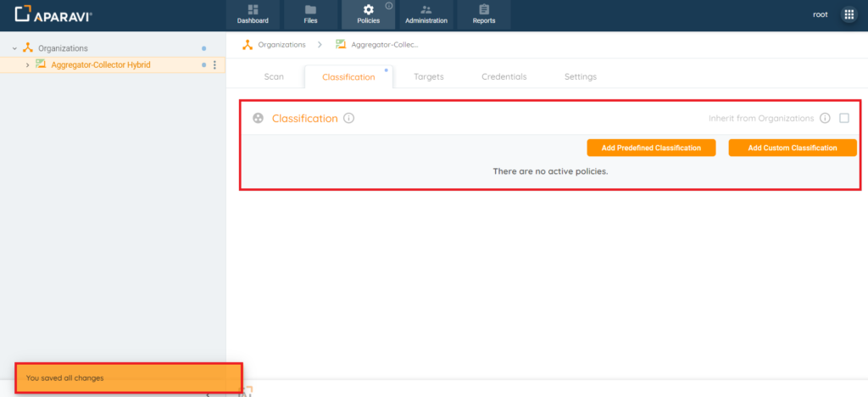Viewport: 868px width, 397px height.
Task: Click the small info icon above Policies
Action: pos(388,6)
